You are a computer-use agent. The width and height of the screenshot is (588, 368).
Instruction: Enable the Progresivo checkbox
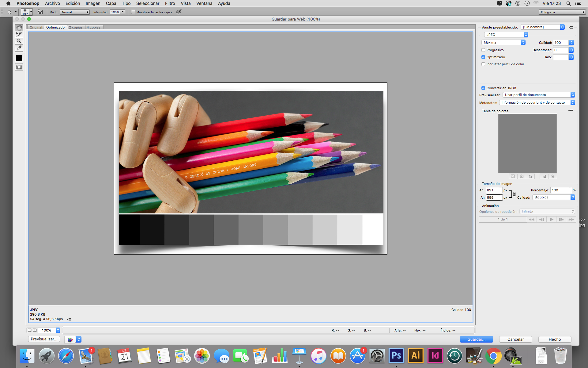coord(483,50)
